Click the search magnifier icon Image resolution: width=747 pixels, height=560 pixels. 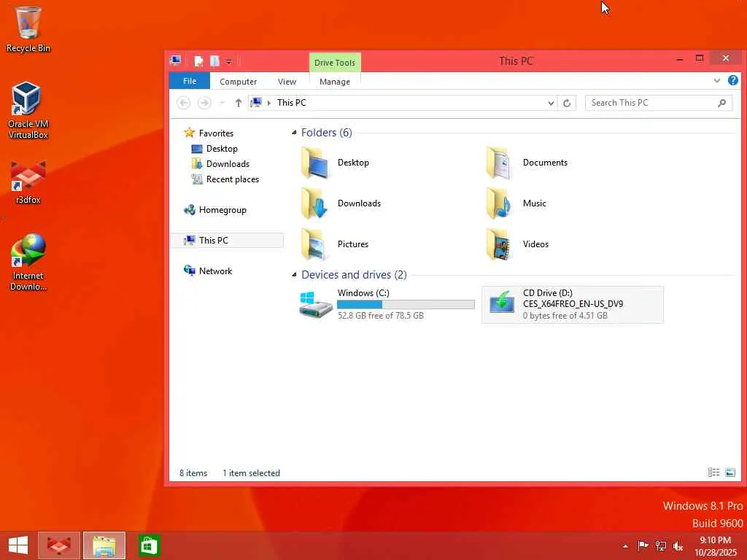pos(721,102)
